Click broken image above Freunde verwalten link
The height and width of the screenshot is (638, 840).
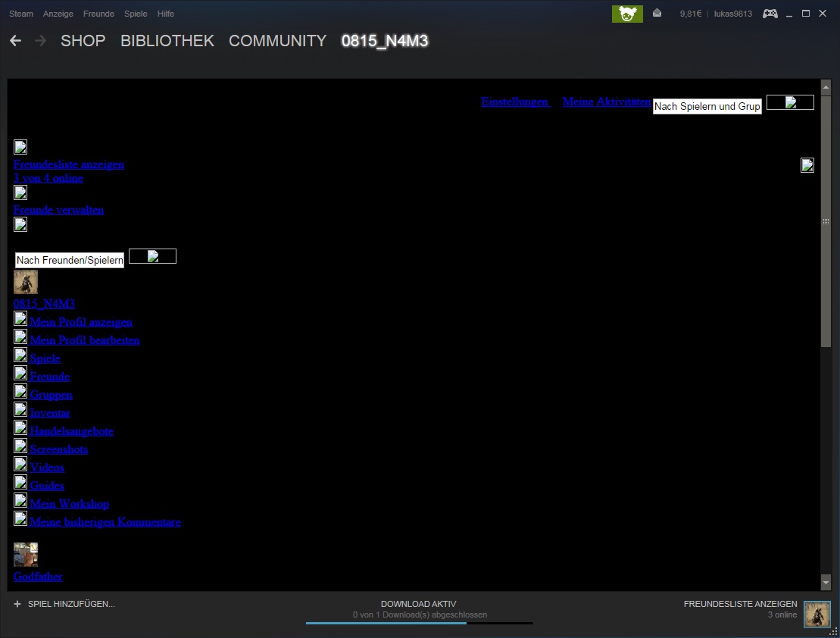click(20, 193)
